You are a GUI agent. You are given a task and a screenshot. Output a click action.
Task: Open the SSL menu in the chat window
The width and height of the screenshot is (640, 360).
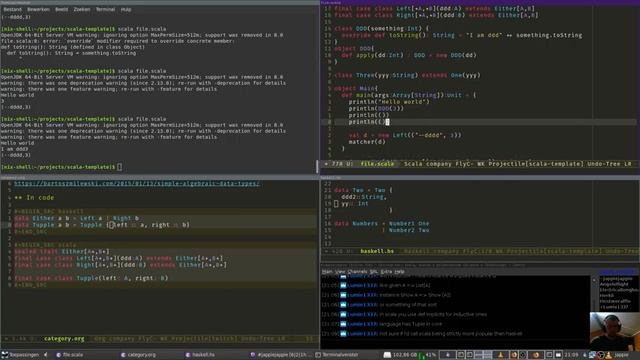[373, 271]
